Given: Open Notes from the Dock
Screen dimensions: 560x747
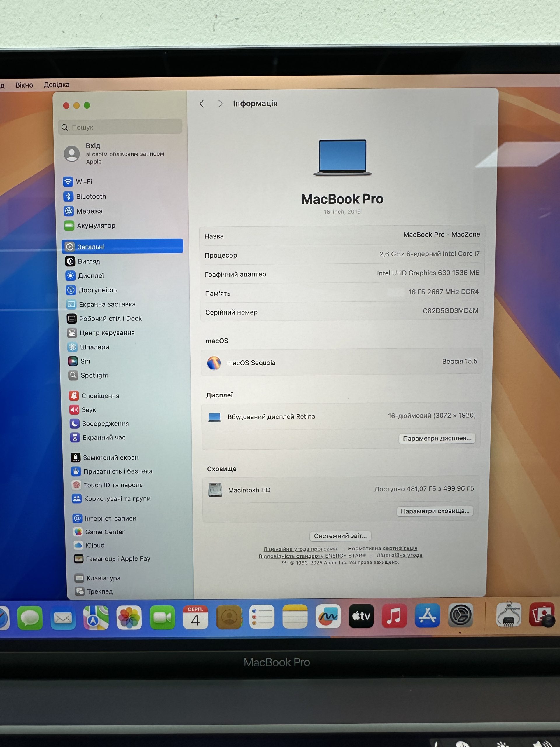Looking at the screenshot, I should click(295, 616).
